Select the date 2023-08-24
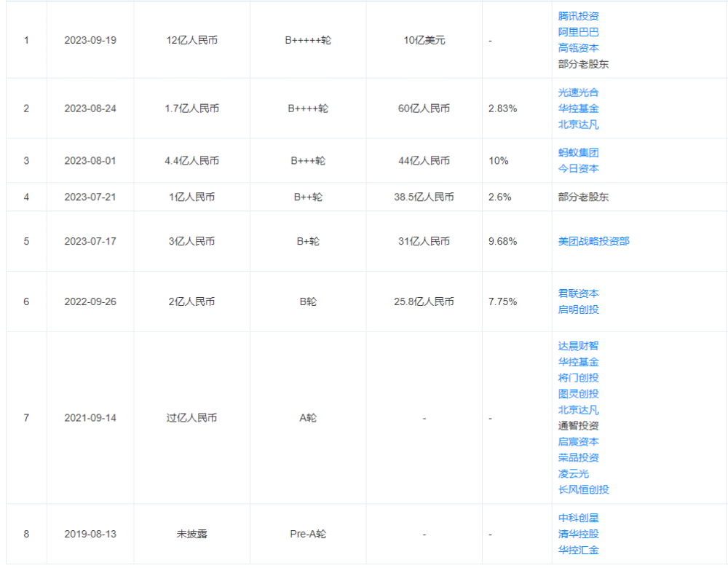Image resolution: width=728 pixels, height=568 pixels. point(90,109)
